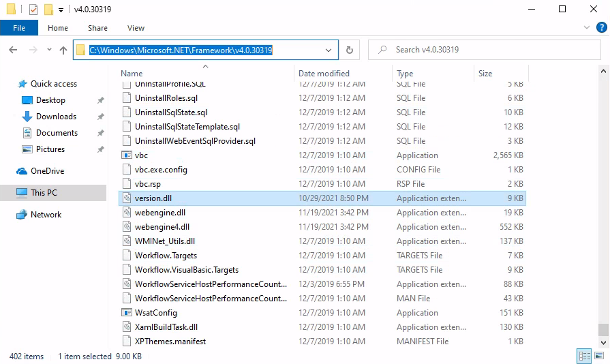Open Customize Quick Access Toolbar dropdown
Viewport: 610px width, 364px height.
pos(61,10)
